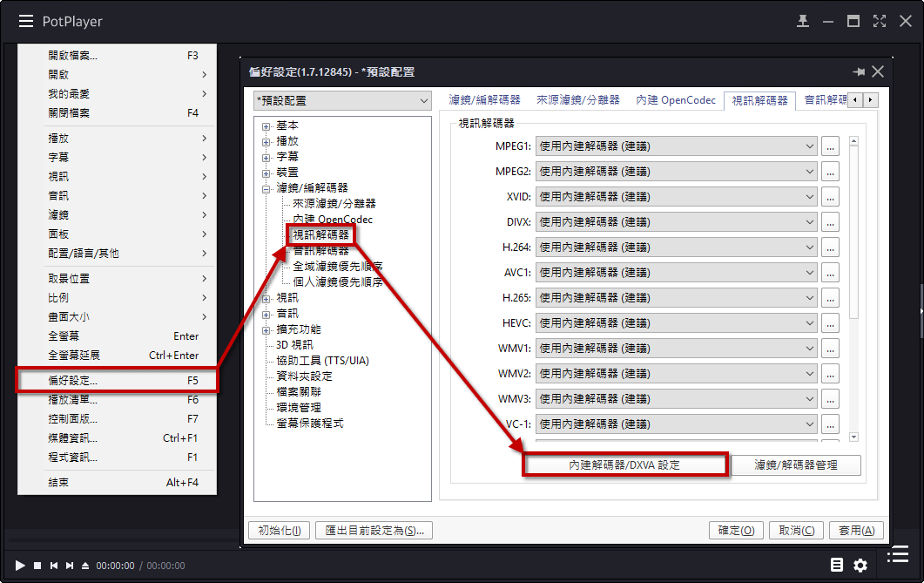
Task: Close the preferences dialog
Action: (878, 72)
